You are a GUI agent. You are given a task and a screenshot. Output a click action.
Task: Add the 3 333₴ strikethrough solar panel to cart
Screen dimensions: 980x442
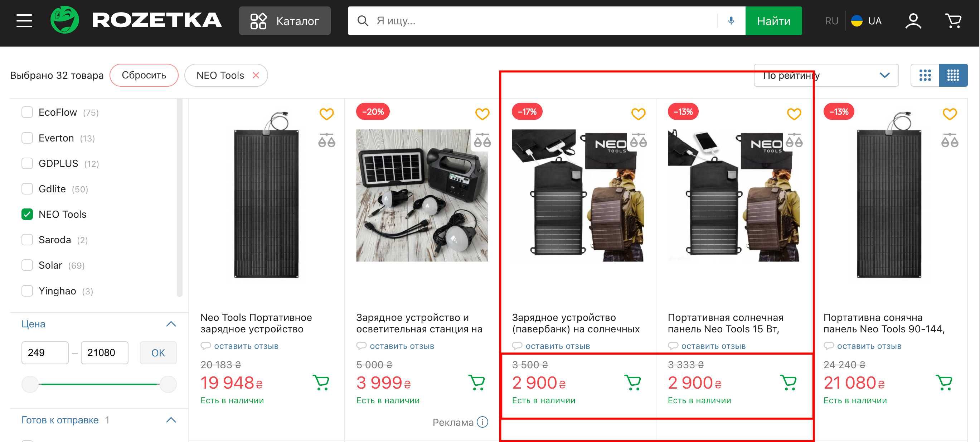pyautogui.click(x=788, y=382)
